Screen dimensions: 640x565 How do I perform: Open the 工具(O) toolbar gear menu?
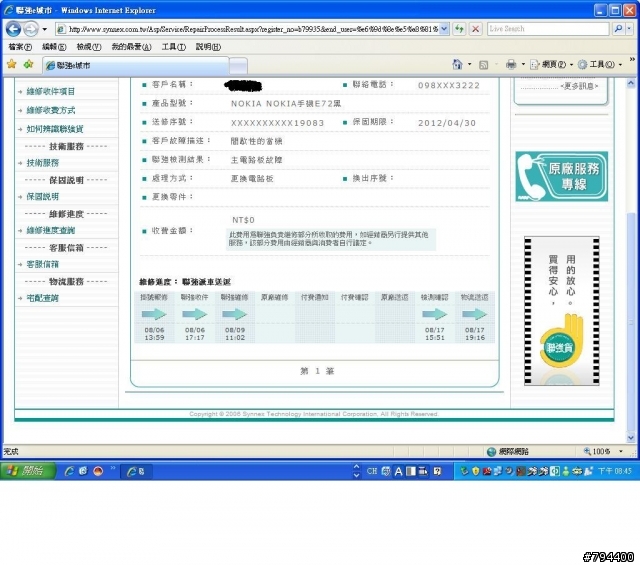click(x=600, y=65)
